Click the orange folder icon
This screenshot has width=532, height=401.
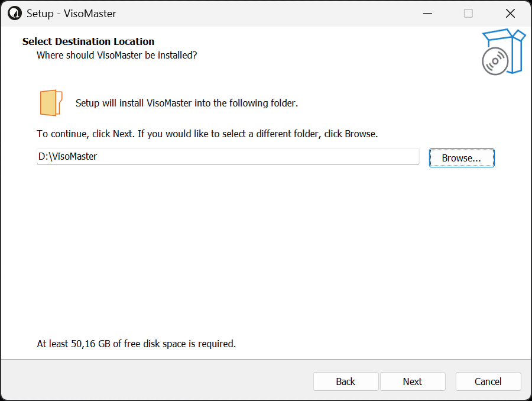coord(51,103)
